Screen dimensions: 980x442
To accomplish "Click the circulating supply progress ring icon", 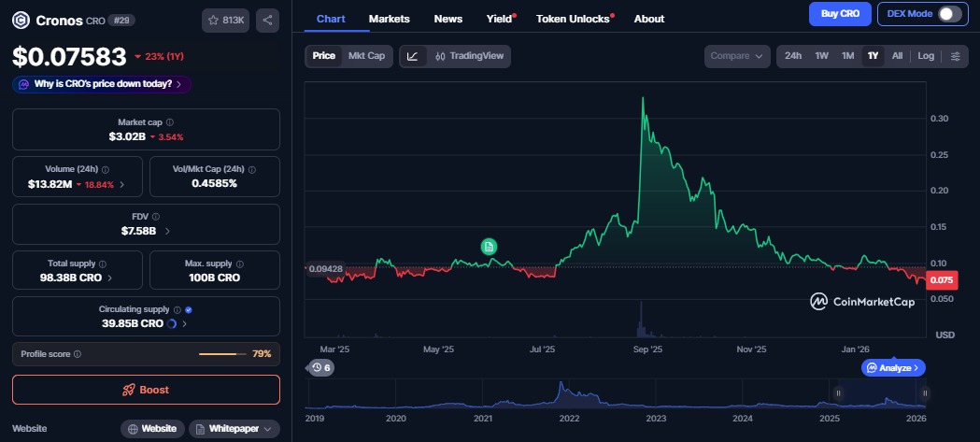I will (x=172, y=324).
